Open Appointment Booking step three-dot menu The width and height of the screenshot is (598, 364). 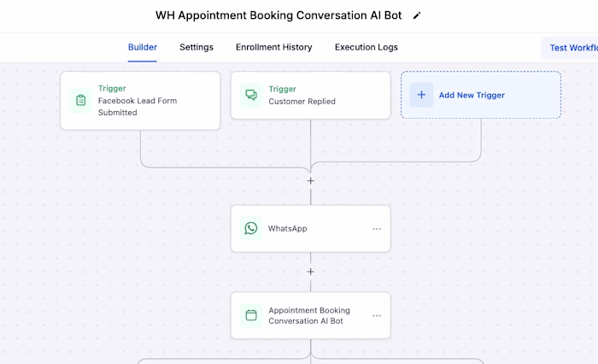click(377, 315)
